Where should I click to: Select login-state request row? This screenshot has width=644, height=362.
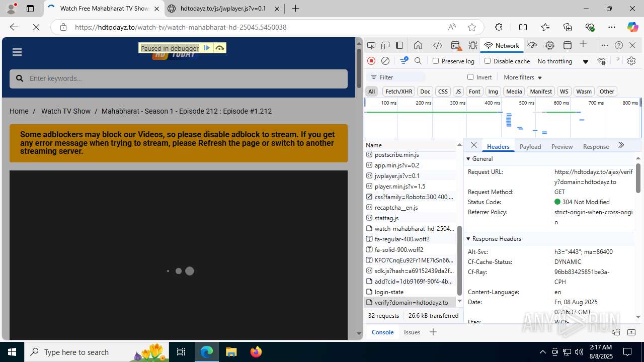coord(410,292)
